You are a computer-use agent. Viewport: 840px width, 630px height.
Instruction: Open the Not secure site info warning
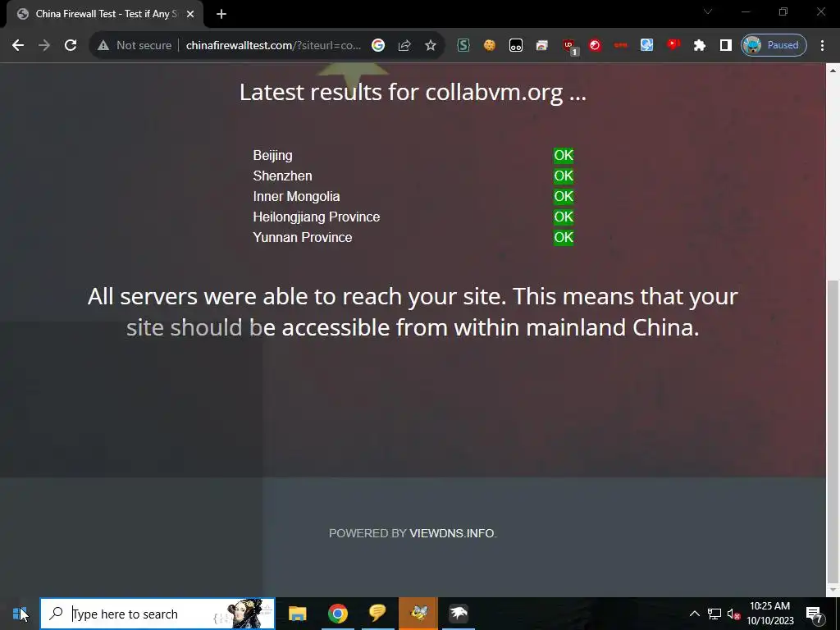click(x=135, y=46)
